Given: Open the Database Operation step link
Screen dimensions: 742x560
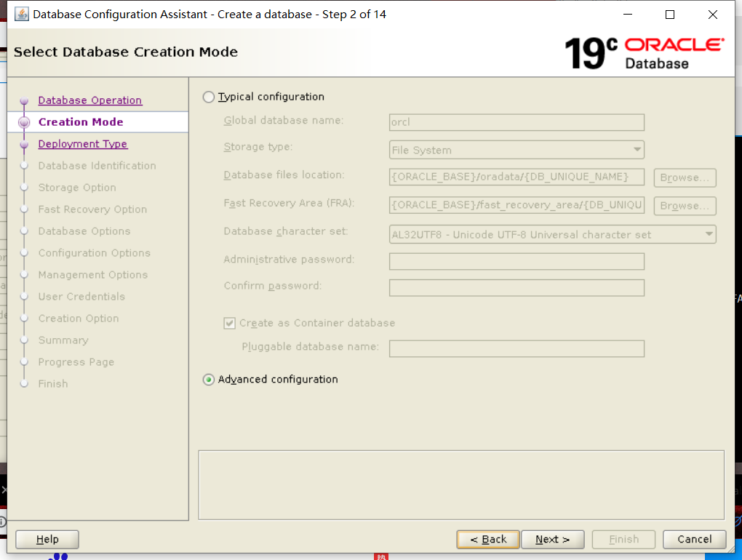Looking at the screenshot, I should [90, 100].
